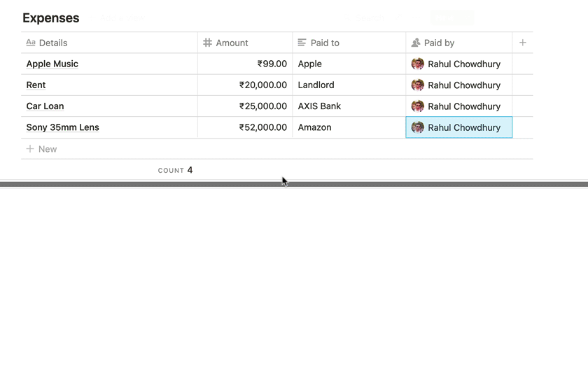Click the plus icon beside New
This screenshot has width=588, height=368.
[30, 149]
